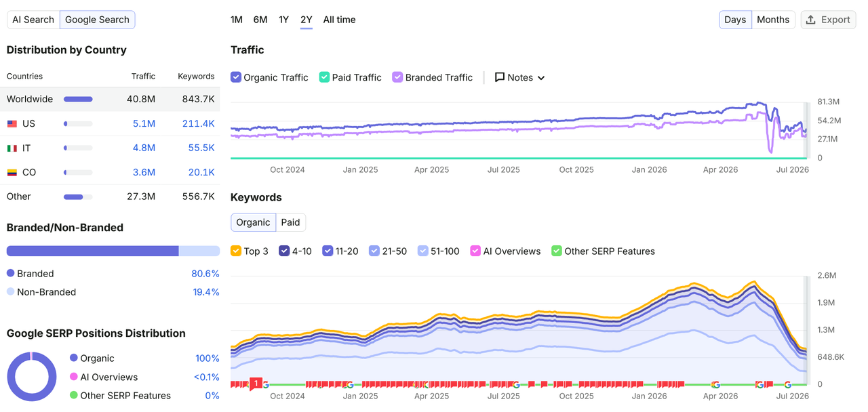868x412 pixels.
Task: Click the US flag icon
Action: coord(12,123)
